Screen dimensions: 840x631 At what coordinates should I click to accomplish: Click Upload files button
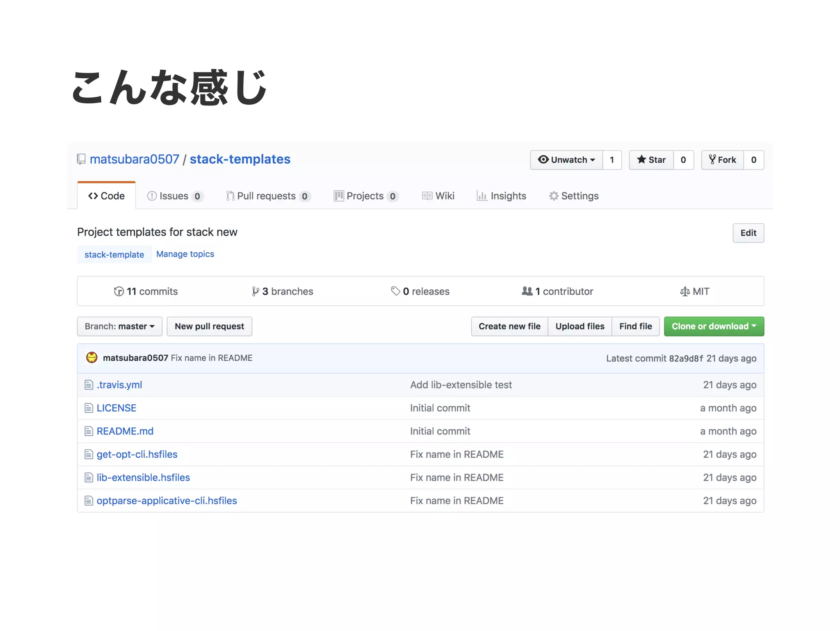(x=580, y=327)
